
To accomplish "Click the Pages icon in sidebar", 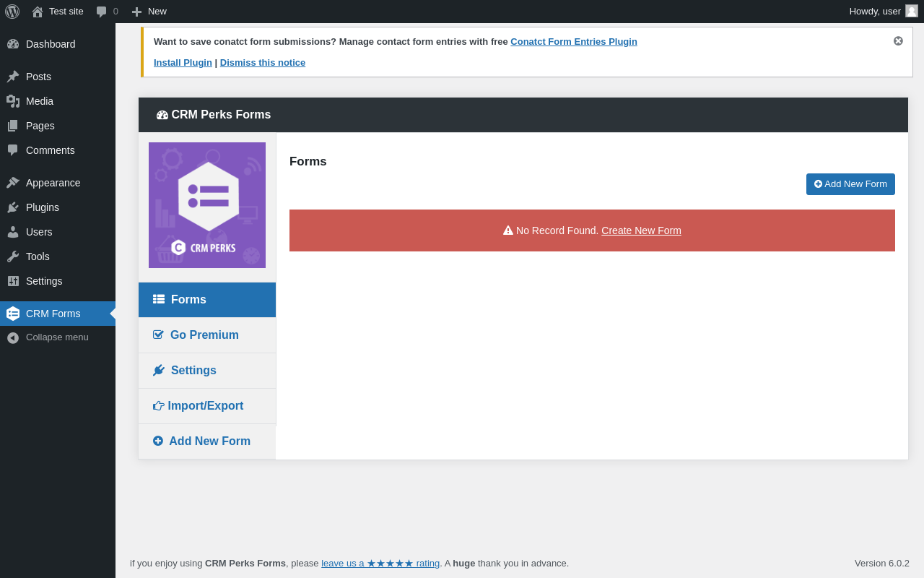I will (x=13, y=126).
